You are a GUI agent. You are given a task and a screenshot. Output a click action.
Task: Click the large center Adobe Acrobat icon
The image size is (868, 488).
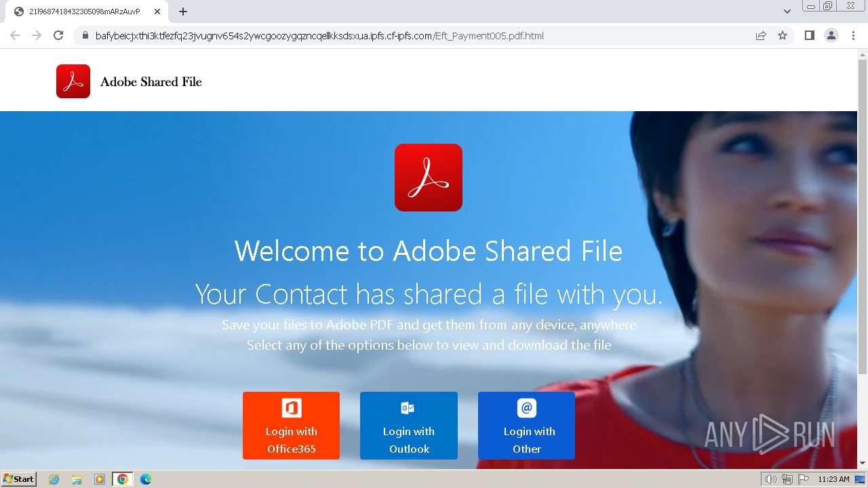(x=429, y=178)
